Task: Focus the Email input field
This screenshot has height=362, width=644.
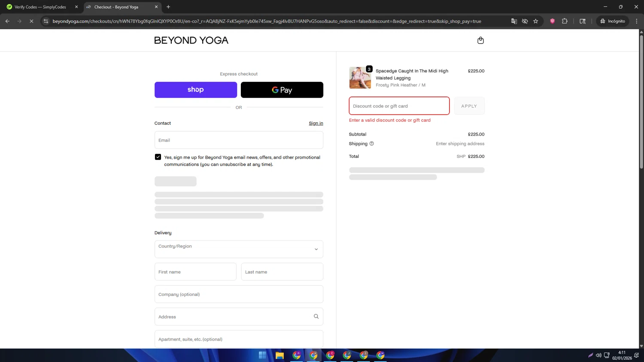Action: [239, 140]
